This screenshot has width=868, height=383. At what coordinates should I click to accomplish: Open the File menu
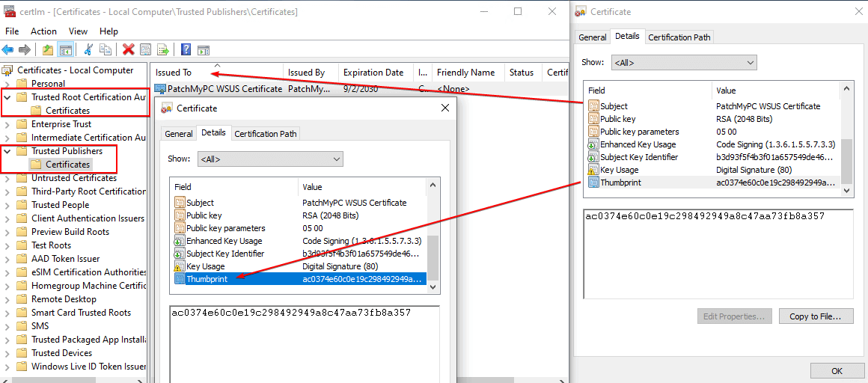pyautogui.click(x=12, y=31)
